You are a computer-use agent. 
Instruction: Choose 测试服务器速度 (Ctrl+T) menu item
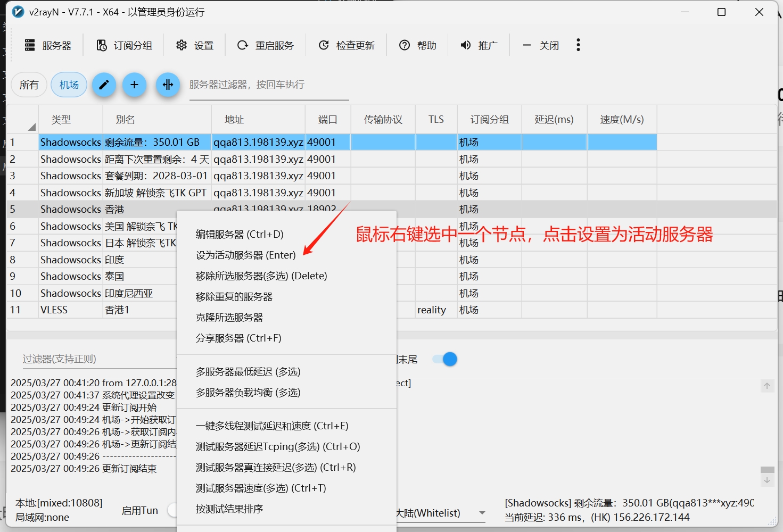click(286, 488)
